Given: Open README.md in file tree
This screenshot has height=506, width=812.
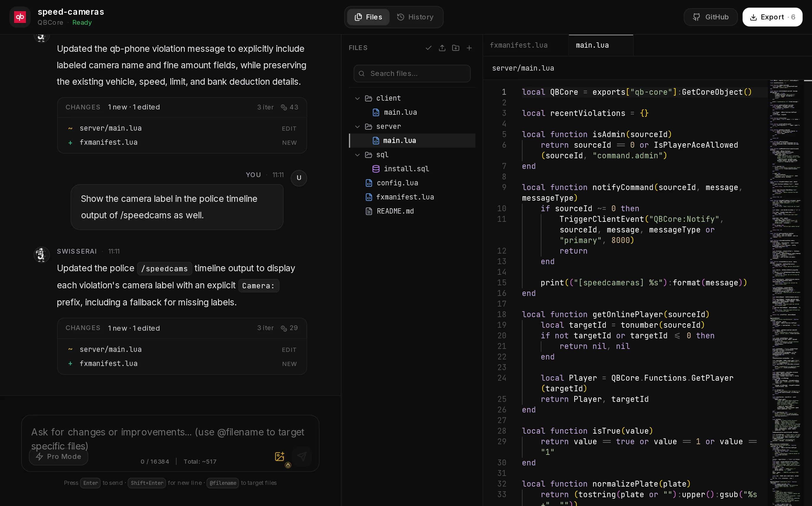Looking at the screenshot, I should (412, 211).
